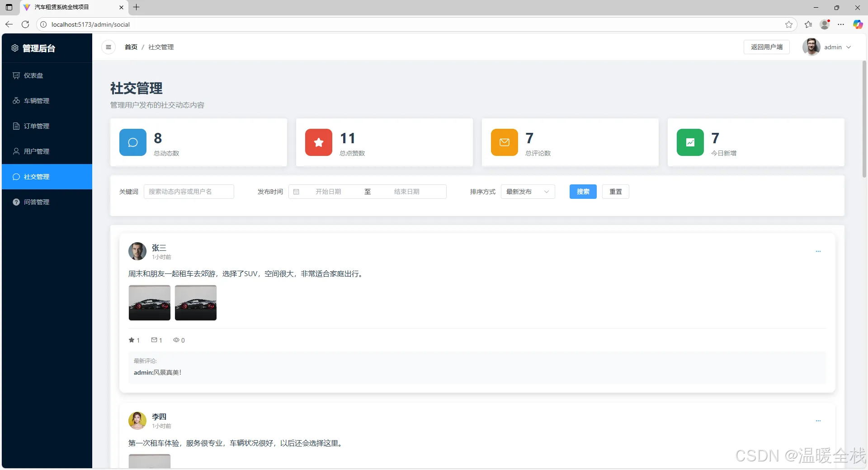Click the gear icon beside 管理后台
Screen dimensions: 868x470
click(x=15, y=48)
